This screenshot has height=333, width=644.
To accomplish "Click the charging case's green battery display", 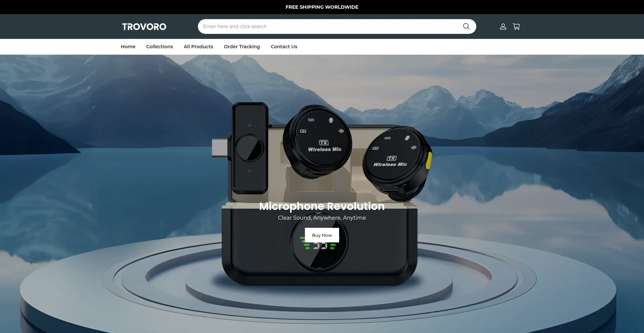I will [320, 247].
